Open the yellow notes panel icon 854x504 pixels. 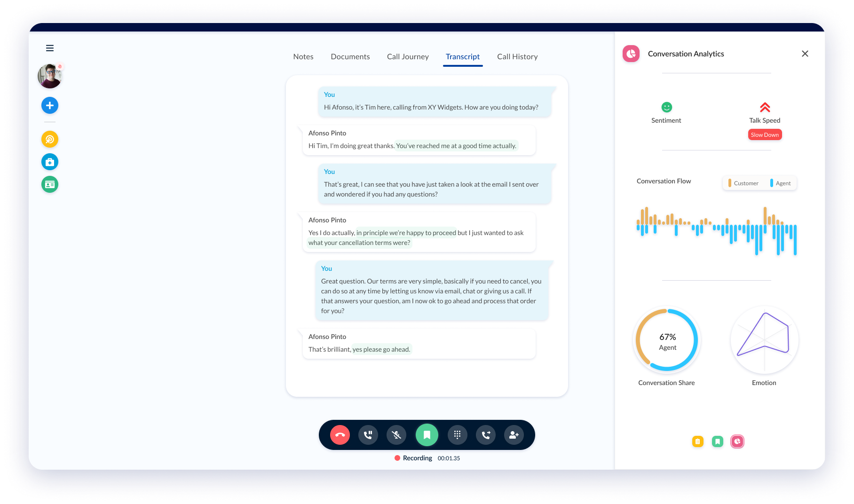698,441
